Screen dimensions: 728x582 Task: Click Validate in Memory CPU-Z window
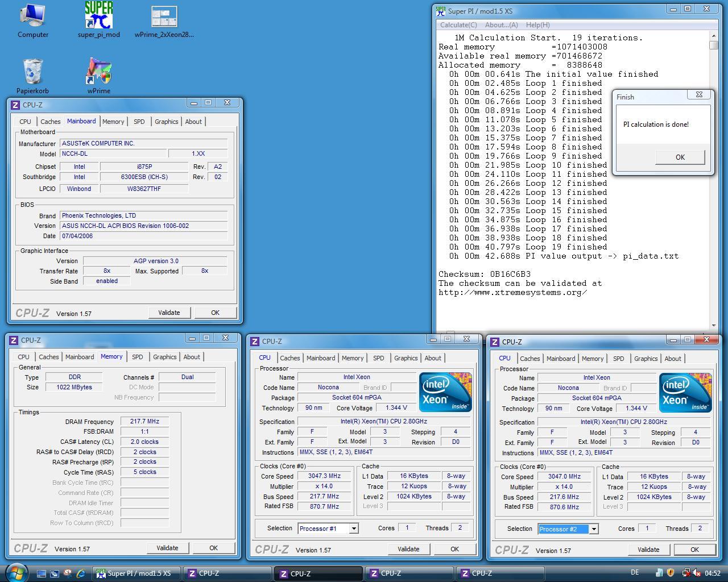click(167, 548)
